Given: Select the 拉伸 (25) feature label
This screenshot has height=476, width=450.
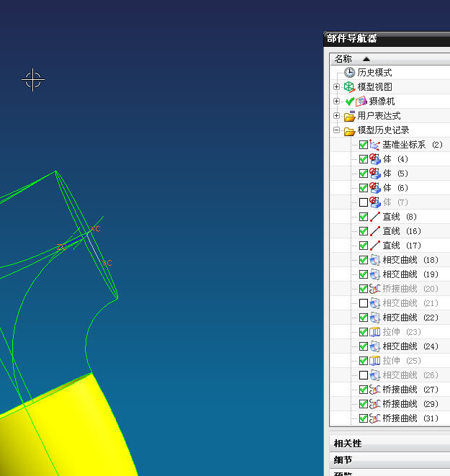Looking at the screenshot, I should pos(402,361).
